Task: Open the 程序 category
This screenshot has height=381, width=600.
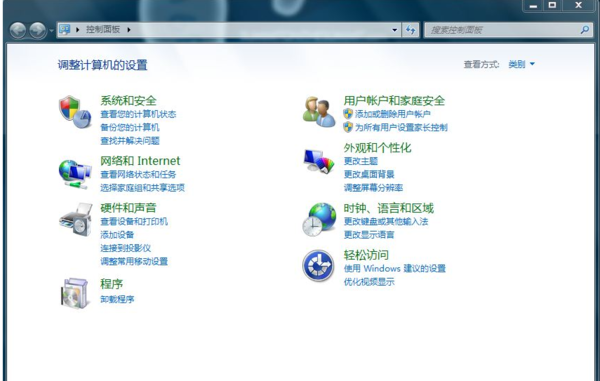Action: tap(111, 284)
